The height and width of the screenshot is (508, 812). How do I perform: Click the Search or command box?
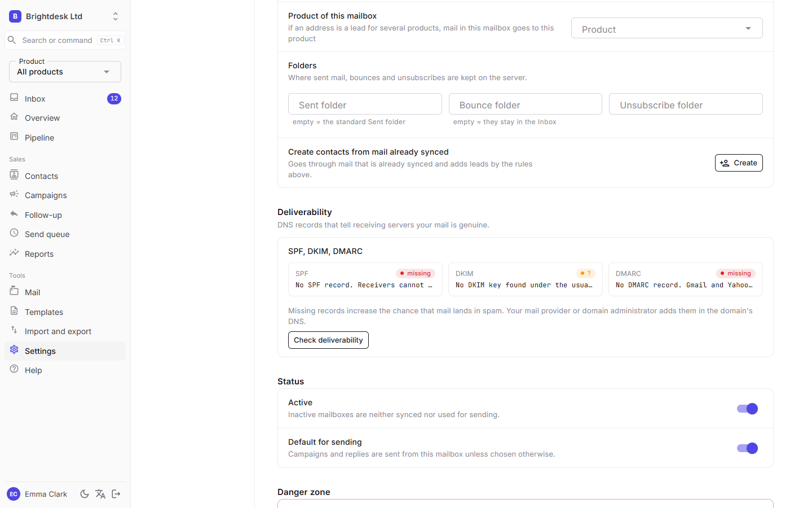65,40
